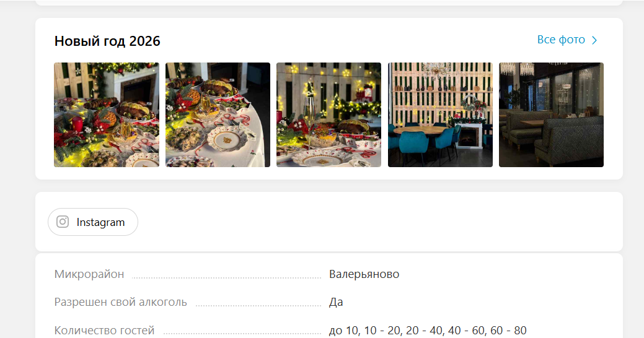
Task: Click the Количество гостей label
Action: click(104, 330)
